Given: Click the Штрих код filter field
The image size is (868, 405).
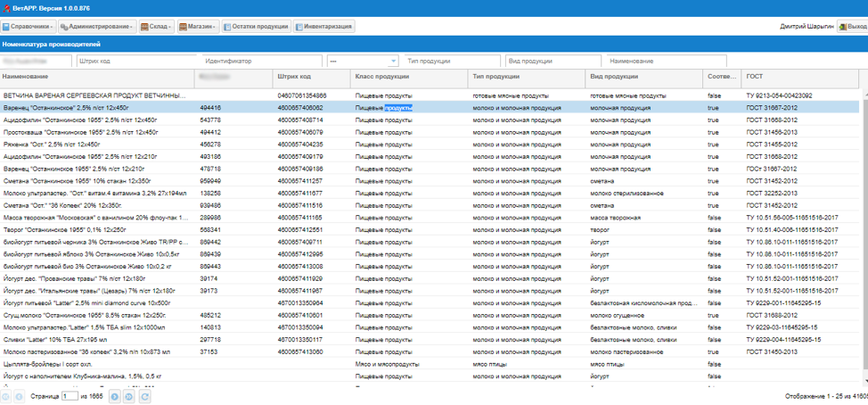Looking at the screenshot, I should [x=135, y=62].
